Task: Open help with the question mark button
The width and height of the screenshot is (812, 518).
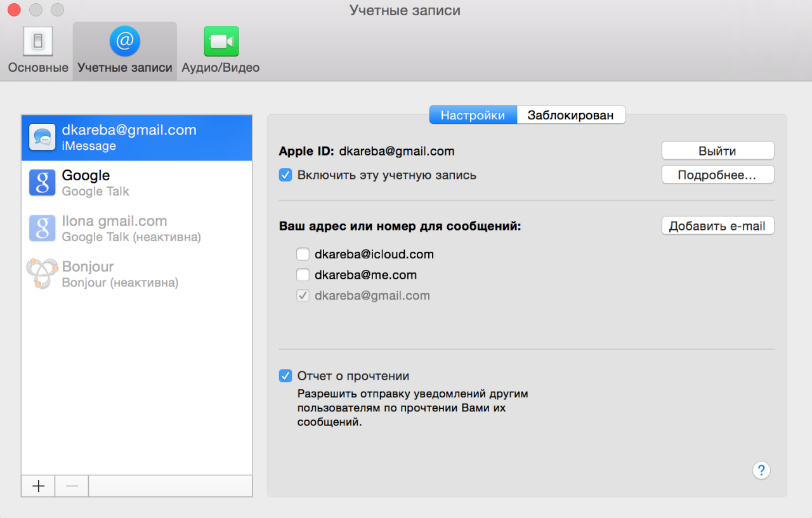Action: pyautogui.click(x=761, y=470)
